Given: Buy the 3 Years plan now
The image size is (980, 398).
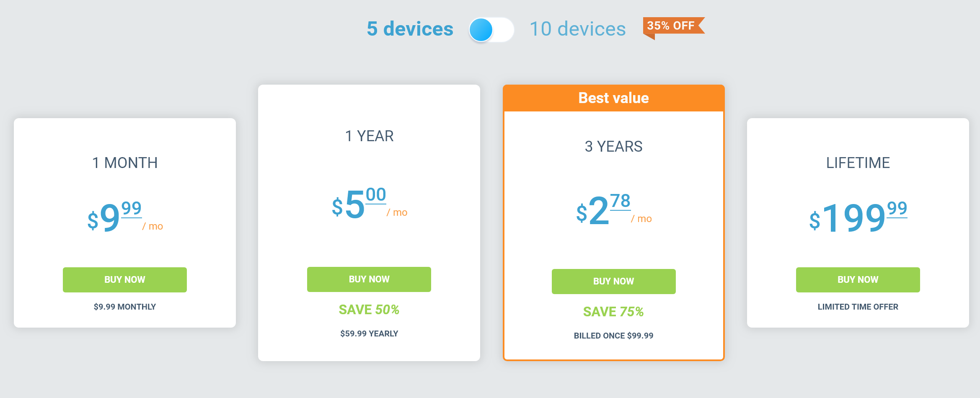Looking at the screenshot, I should 613,281.
